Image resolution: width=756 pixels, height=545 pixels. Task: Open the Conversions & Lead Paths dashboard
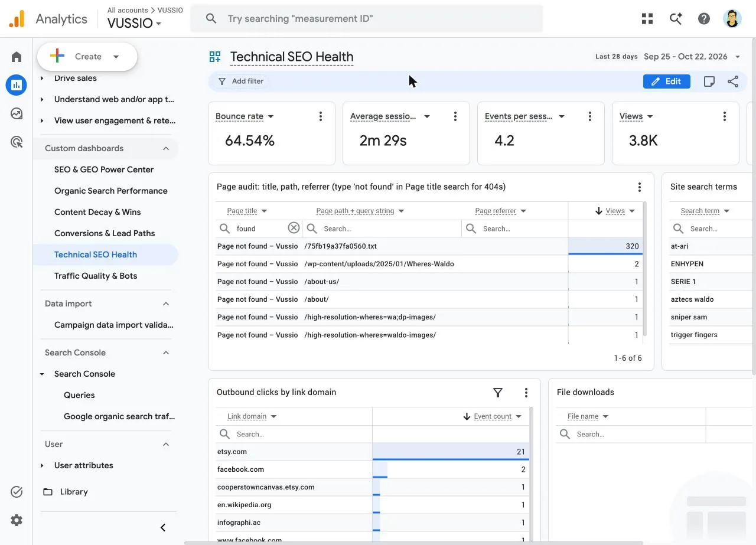(x=105, y=233)
